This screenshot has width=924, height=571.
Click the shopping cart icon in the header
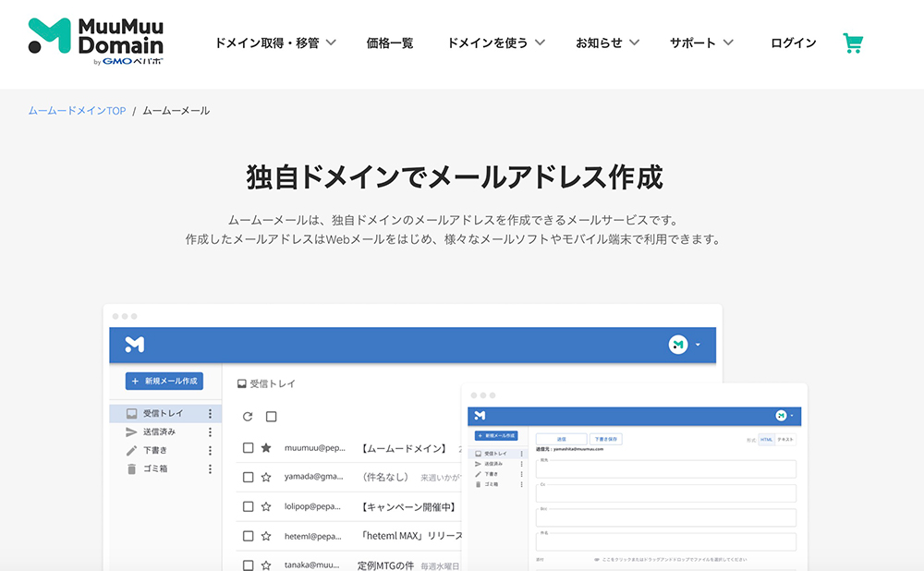pyautogui.click(x=853, y=43)
